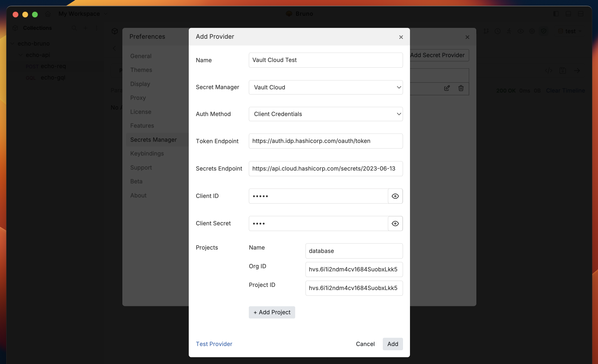The image size is (598, 364).
Task: Close the Add Provider dialog with X
Action: 401,37
